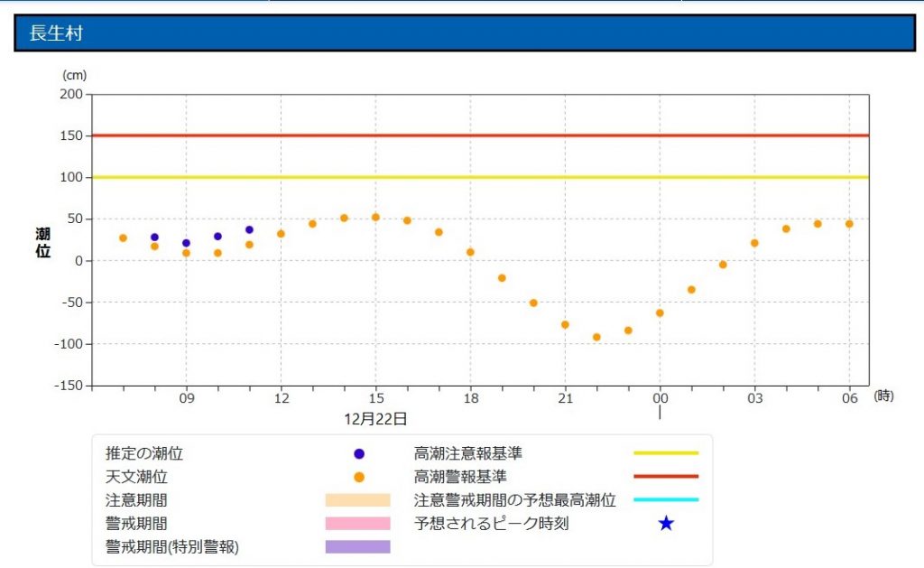The width and height of the screenshot is (924, 568).
Task: Click the 長生村 header title
Action: point(56,33)
